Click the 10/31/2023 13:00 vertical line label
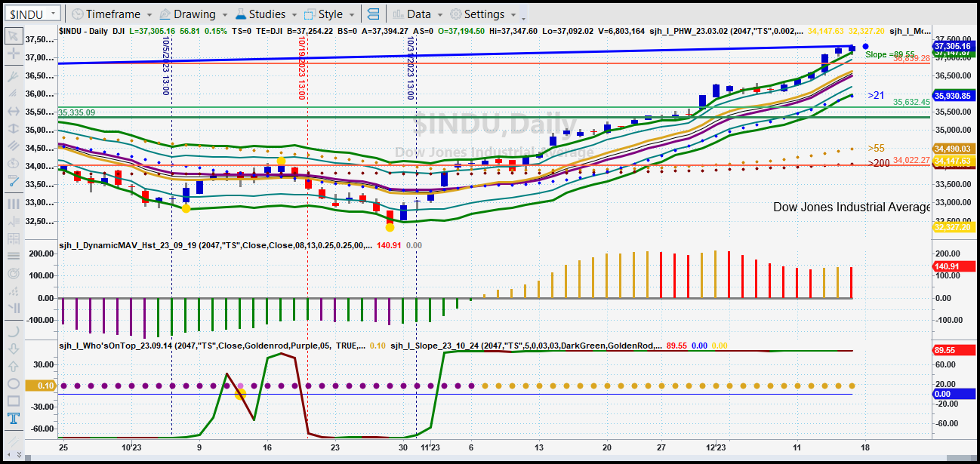The image size is (980, 464). (x=410, y=69)
